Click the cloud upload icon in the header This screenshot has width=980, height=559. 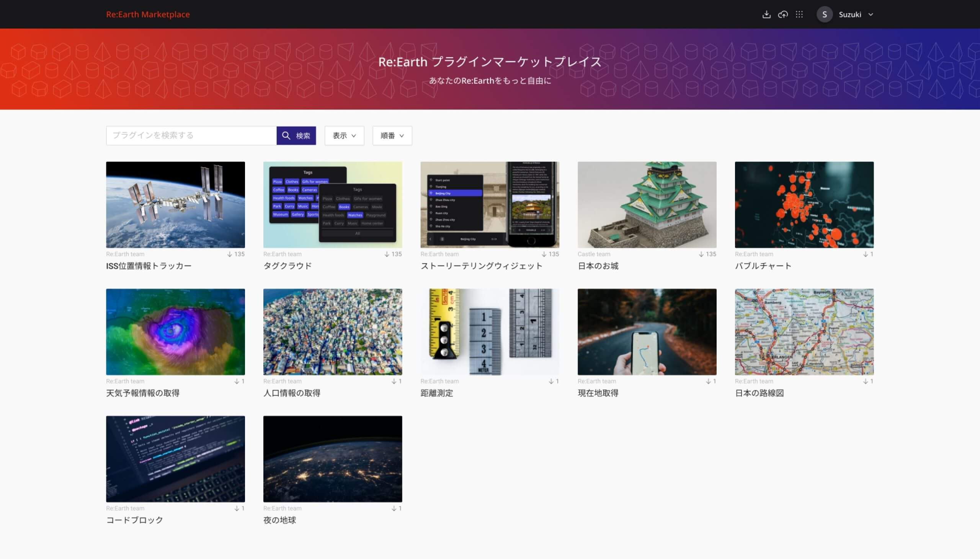point(782,15)
